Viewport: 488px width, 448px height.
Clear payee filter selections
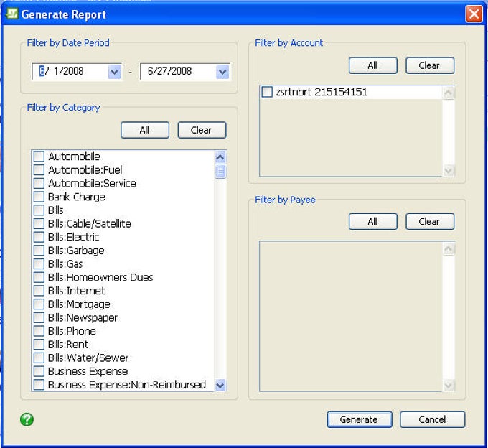pyautogui.click(x=430, y=221)
